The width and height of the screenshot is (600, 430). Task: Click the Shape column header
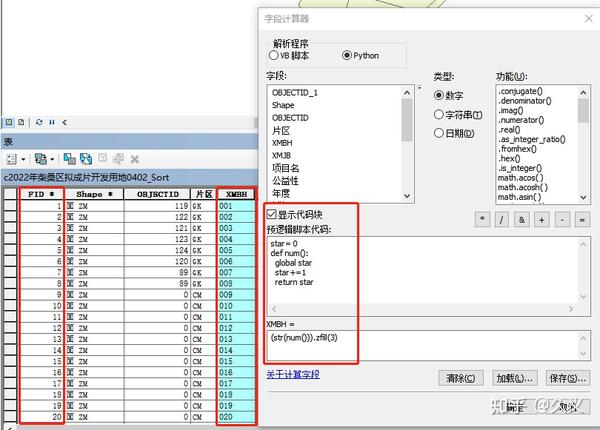point(94,194)
